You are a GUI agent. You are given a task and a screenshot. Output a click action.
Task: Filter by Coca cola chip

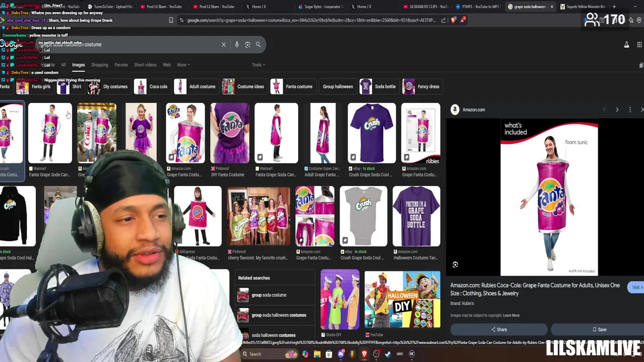click(x=151, y=86)
